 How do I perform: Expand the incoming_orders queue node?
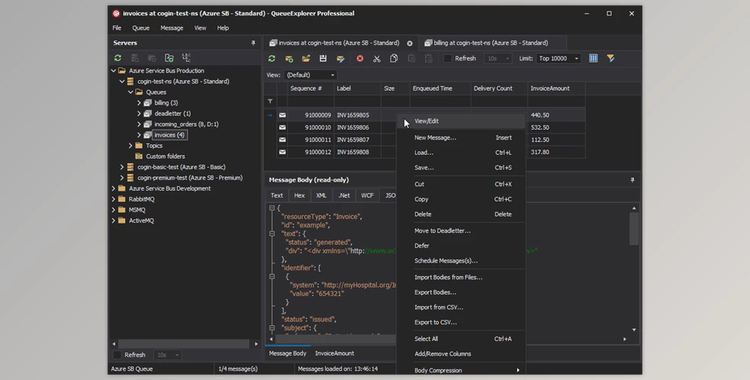[139, 124]
